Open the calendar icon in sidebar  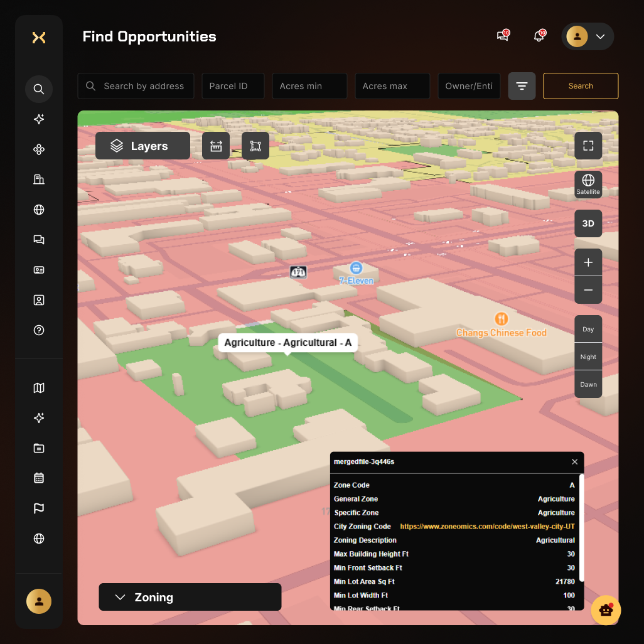click(x=39, y=478)
